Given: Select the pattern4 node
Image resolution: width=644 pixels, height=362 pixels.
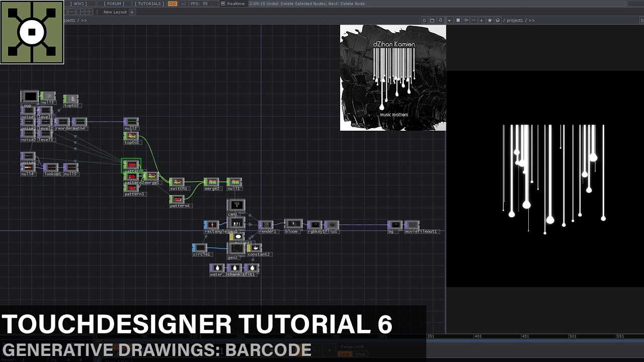Looking at the screenshot, I should 177,200.
